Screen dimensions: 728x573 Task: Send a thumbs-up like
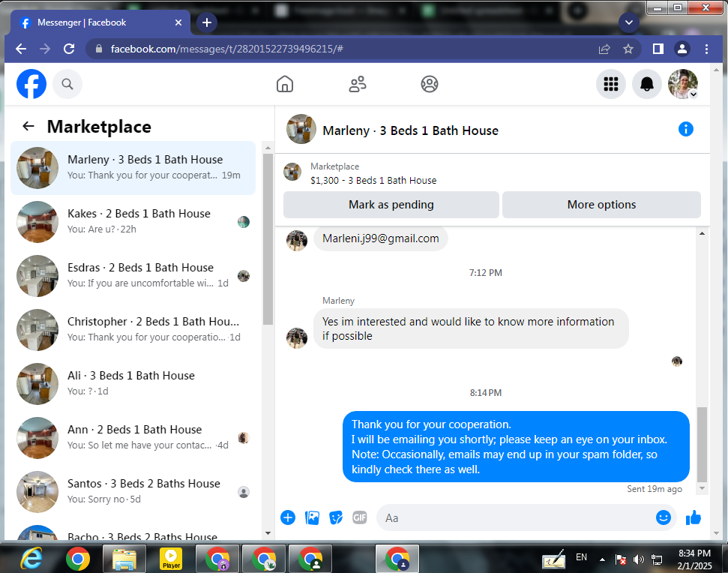click(x=694, y=517)
